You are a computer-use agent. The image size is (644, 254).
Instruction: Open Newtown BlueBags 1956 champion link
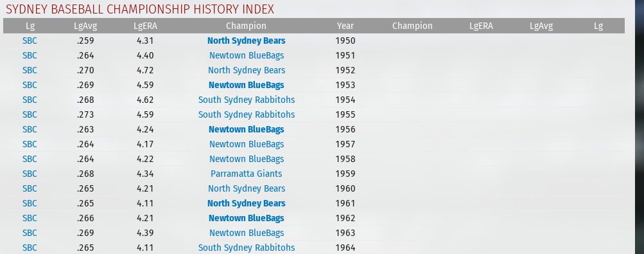click(x=246, y=129)
